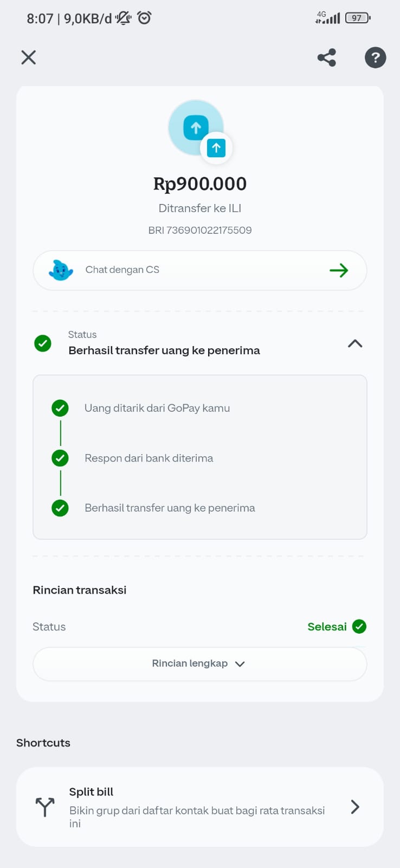Tap the Split bill fork icon
400x868 pixels.
[45, 807]
